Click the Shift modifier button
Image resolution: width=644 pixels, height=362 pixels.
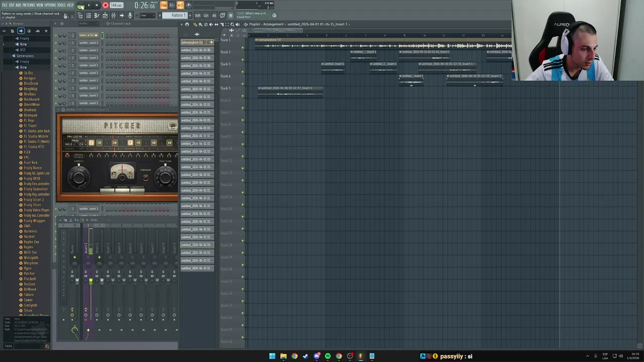[x=197, y=16]
